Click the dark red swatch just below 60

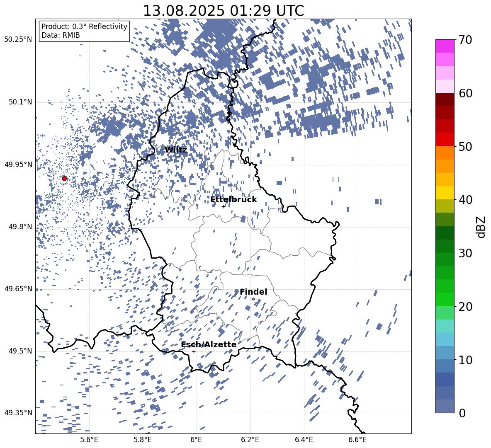[x=445, y=99]
